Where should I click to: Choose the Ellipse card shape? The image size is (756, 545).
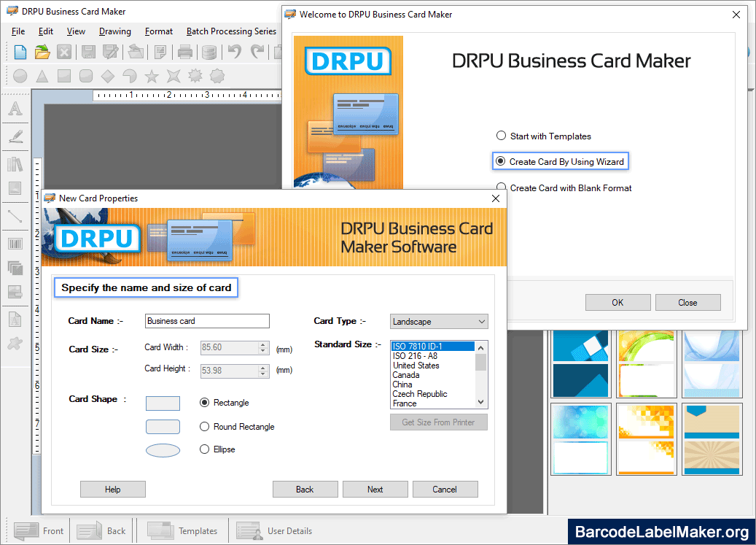click(217, 449)
